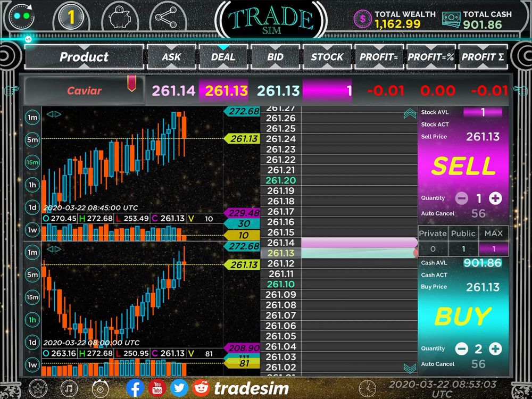
Task: Select 1d timeframe on the upper chart
Action: [32, 207]
